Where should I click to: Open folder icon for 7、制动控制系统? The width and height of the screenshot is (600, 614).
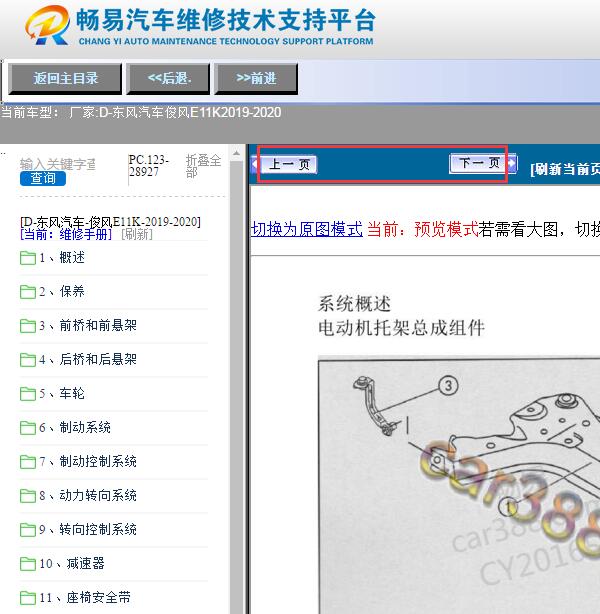(x=28, y=462)
